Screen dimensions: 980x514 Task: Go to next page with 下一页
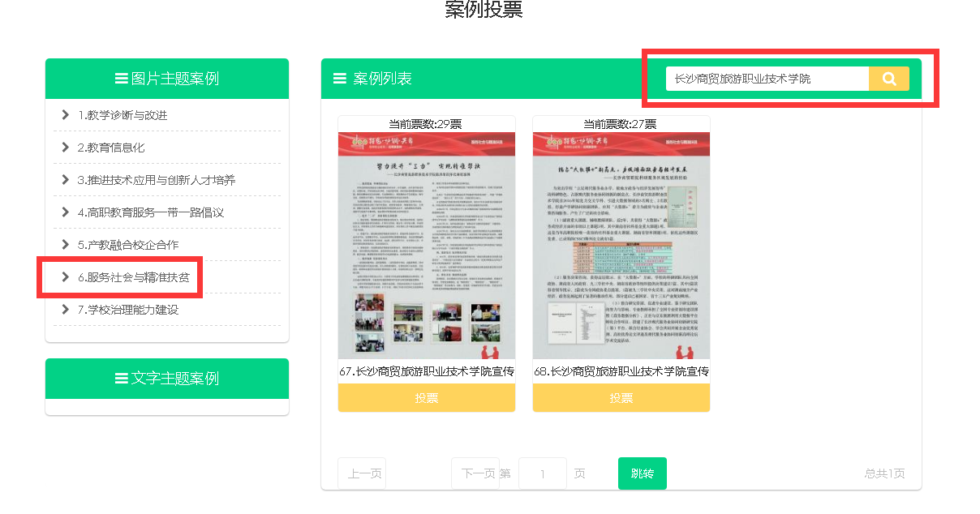[x=475, y=473]
